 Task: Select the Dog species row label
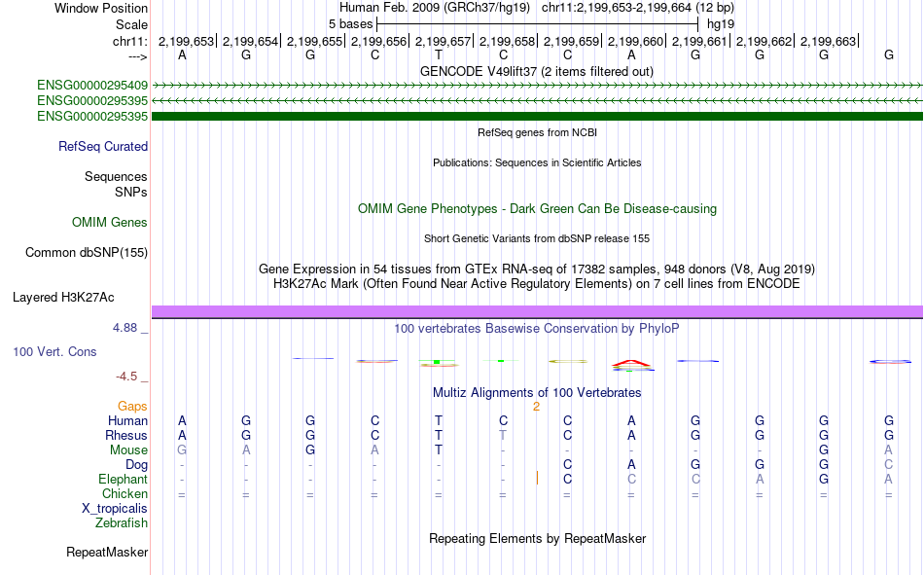coord(136,465)
